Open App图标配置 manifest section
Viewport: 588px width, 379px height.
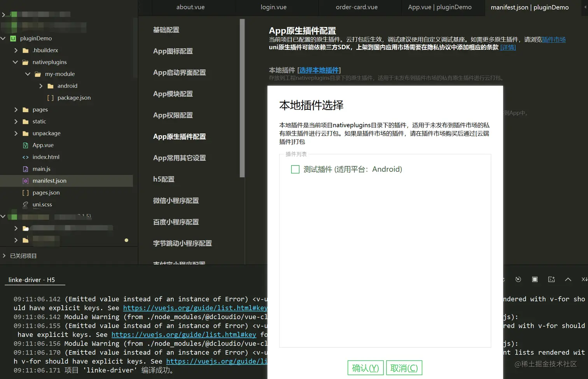(173, 51)
